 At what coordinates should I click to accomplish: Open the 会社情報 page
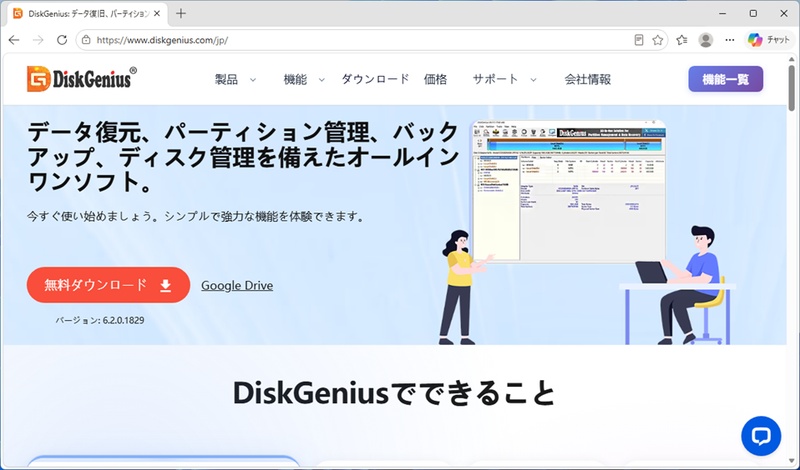pyautogui.click(x=587, y=79)
